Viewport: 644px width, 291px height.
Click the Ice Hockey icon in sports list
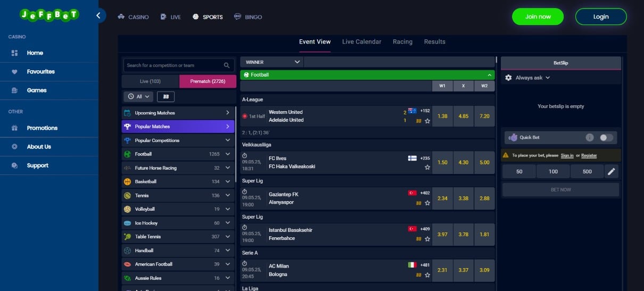[127, 223]
